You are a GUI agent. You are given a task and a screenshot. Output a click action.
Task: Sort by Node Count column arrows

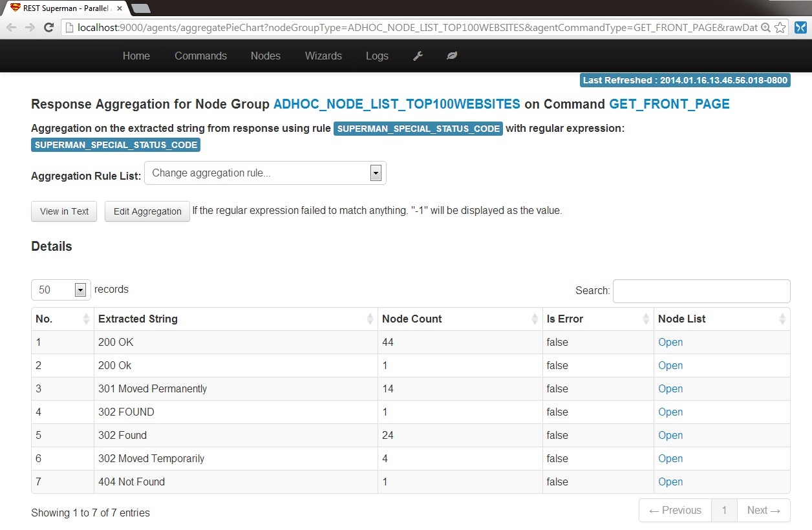point(535,319)
